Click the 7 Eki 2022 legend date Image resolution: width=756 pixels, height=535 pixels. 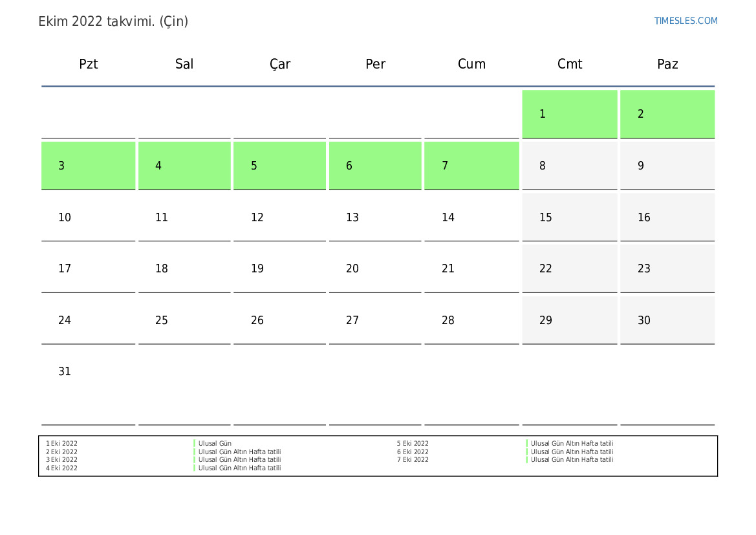click(x=413, y=460)
